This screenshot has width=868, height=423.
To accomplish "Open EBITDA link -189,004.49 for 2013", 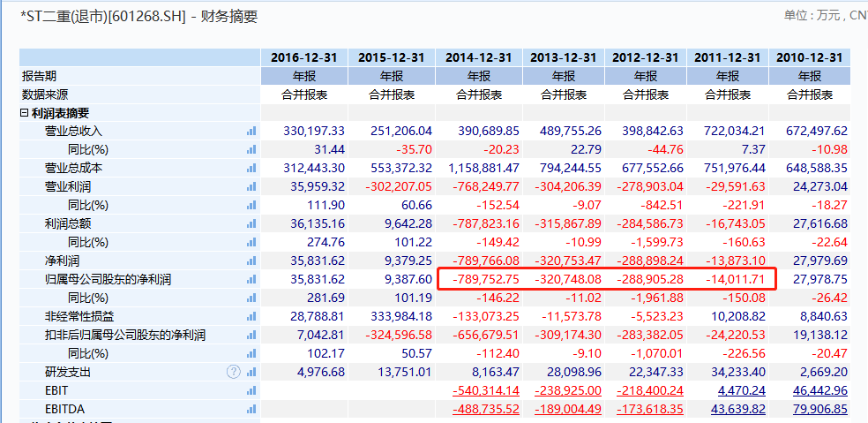I will click(x=568, y=409).
